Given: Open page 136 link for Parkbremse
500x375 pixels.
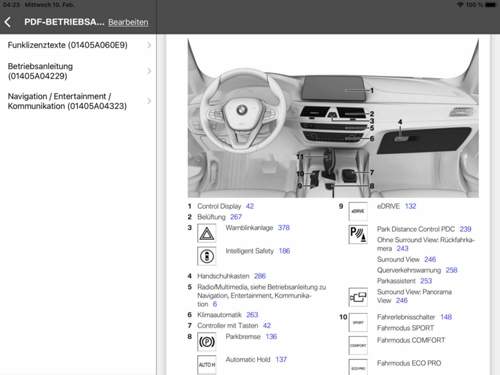Looking at the screenshot, I should coord(271,336).
